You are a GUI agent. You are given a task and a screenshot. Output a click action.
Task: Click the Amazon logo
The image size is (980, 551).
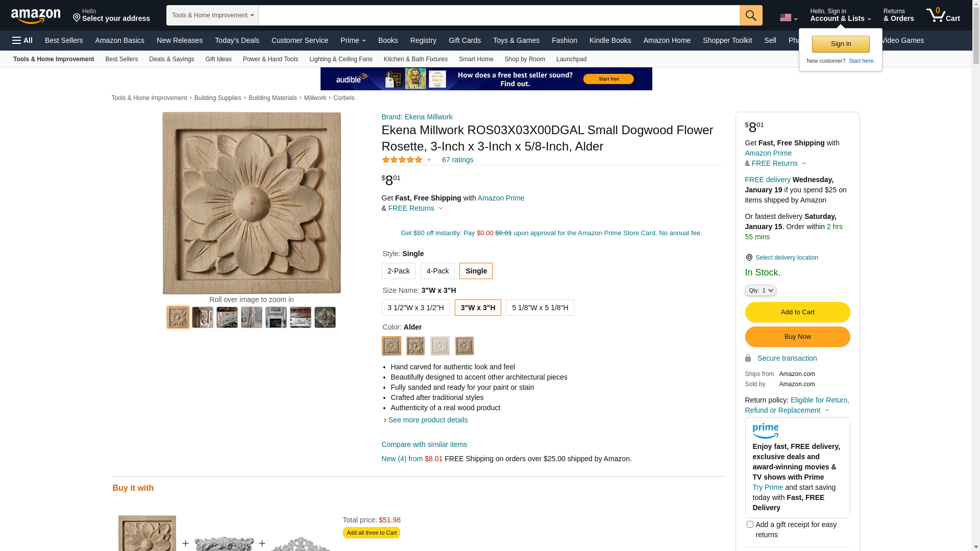click(x=36, y=16)
